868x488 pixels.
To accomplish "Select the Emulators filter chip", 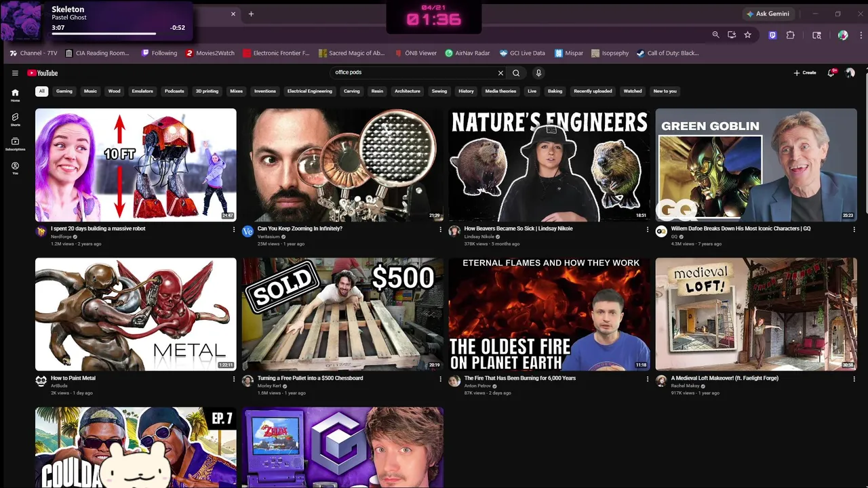I will [x=142, y=91].
